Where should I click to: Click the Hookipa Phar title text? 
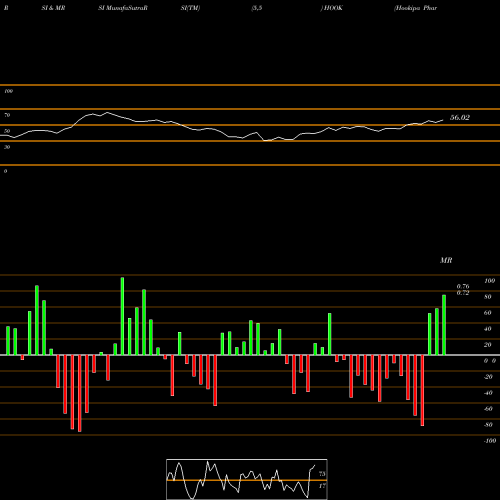(x=415, y=8)
